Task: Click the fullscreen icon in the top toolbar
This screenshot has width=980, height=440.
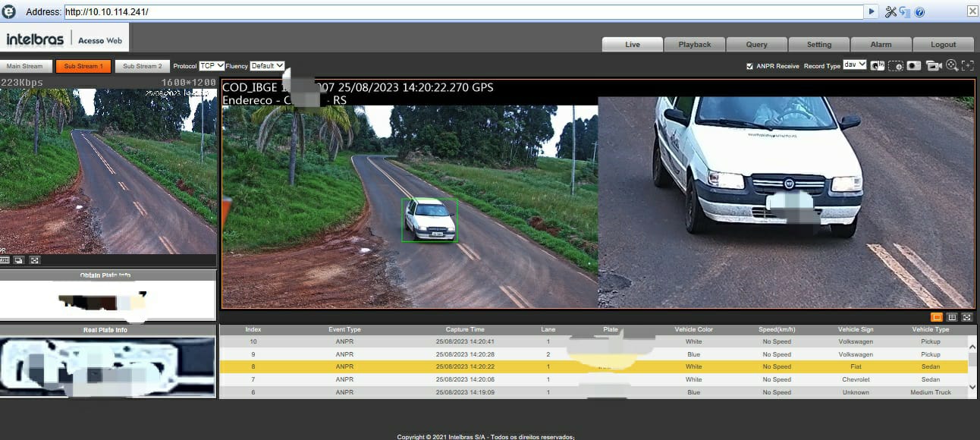Action: (967, 66)
